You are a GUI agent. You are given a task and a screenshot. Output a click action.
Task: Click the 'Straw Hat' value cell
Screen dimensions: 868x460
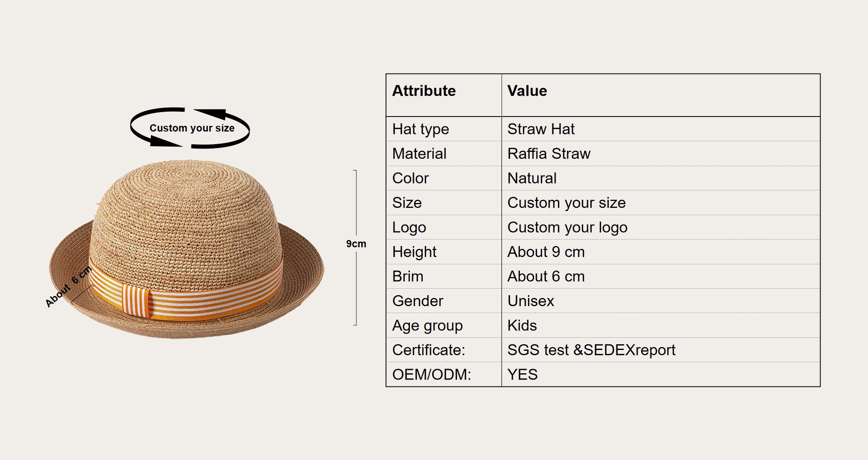point(661,129)
